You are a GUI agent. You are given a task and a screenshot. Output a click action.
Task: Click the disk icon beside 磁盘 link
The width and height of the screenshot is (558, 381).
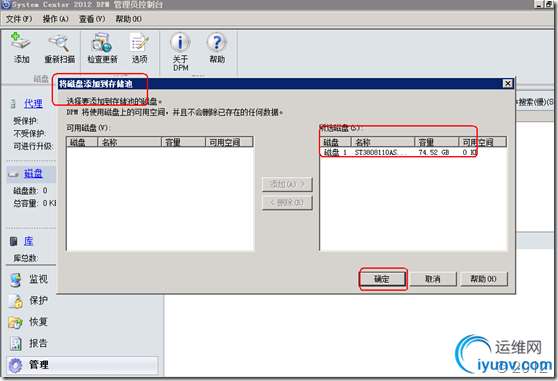pos(14,174)
